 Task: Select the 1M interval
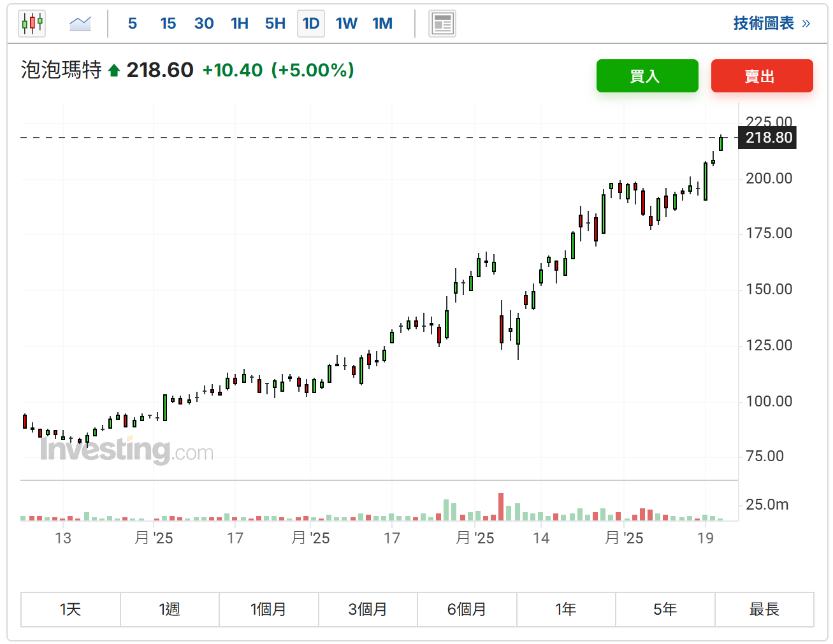[382, 24]
